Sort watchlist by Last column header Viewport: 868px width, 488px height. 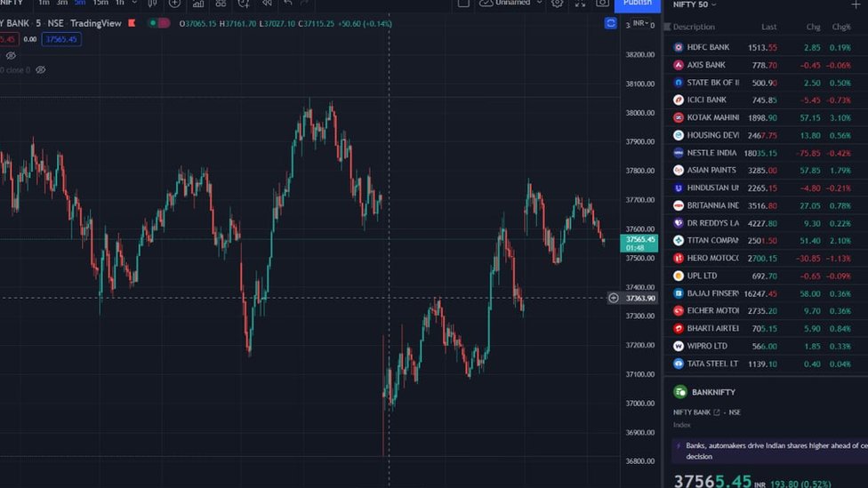point(768,27)
